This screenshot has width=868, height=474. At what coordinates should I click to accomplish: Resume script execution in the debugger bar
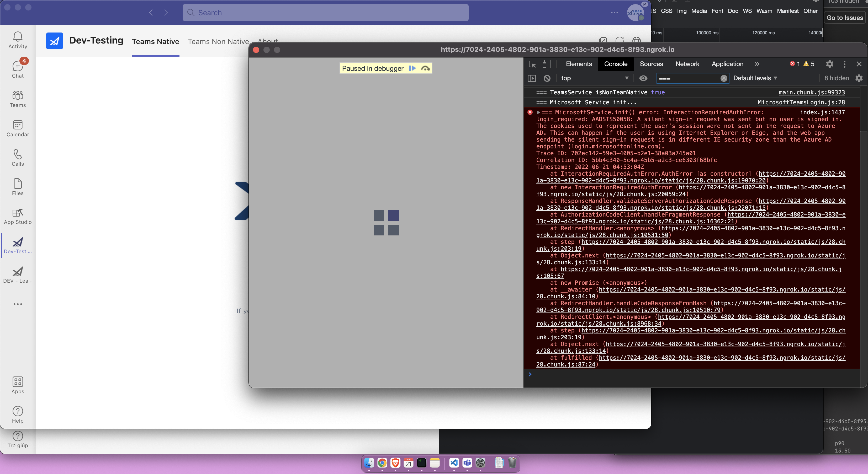tap(412, 68)
